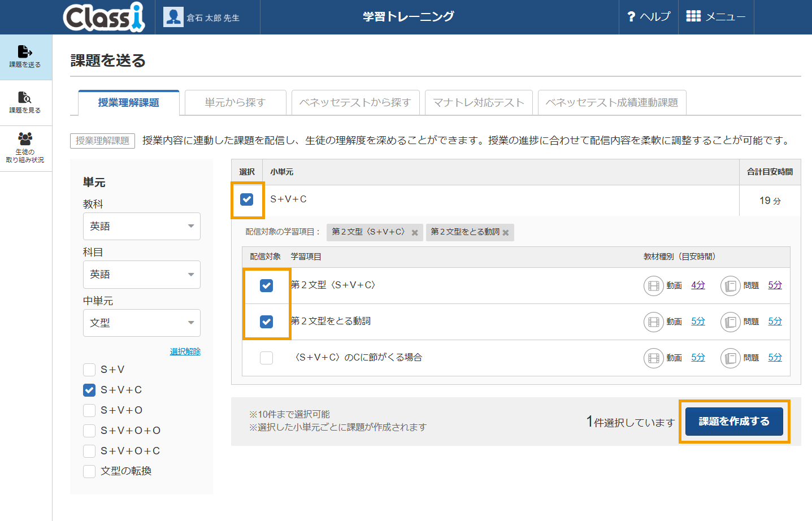Click the 19分 total time cell
The height and width of the screenshot is (521, 812).
click(x=770, y=201)
